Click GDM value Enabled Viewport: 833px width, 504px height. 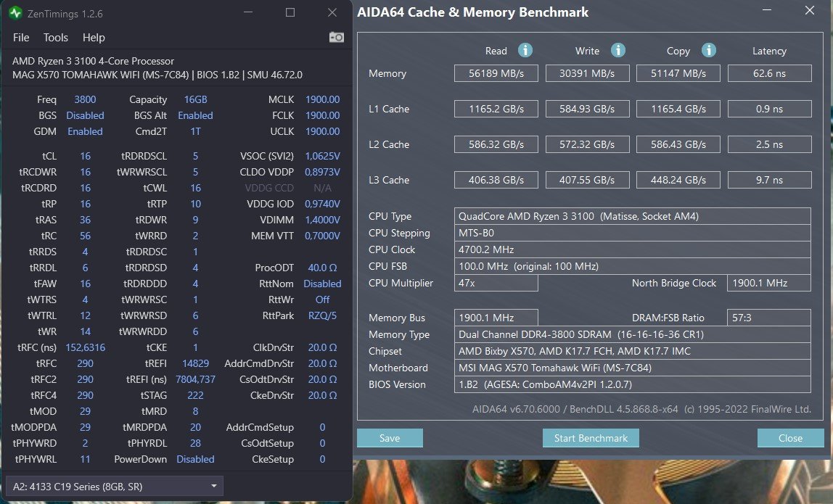[x=85, y=131]
